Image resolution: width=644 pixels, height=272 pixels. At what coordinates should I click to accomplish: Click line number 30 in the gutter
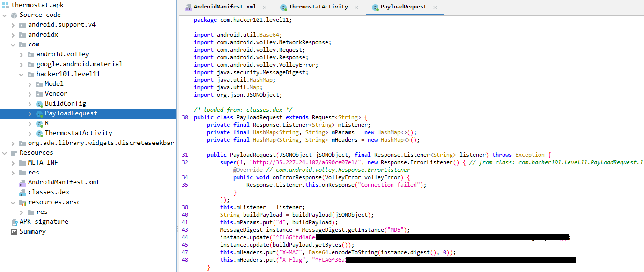click(x=185, y=117)
